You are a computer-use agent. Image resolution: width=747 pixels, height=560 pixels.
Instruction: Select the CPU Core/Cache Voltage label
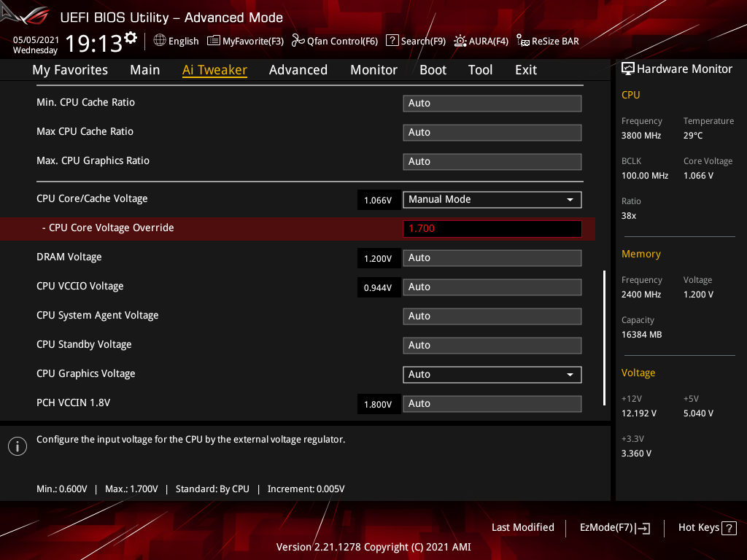click(92, 198)
